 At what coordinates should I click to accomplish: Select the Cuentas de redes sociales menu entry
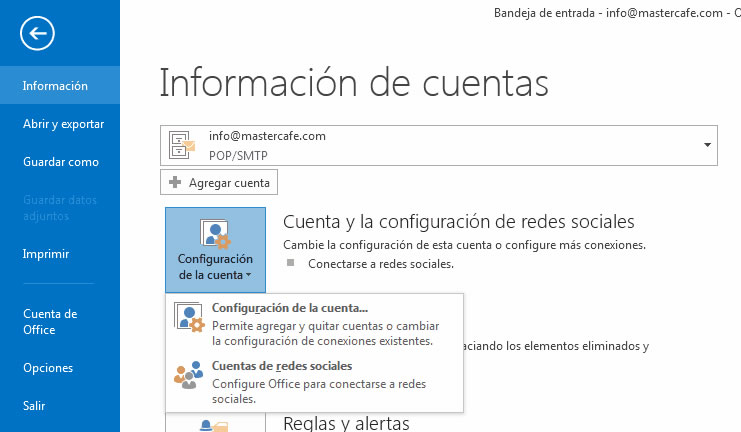[x=282, y=366]
